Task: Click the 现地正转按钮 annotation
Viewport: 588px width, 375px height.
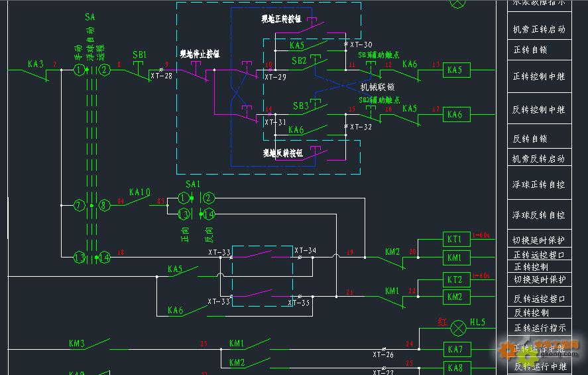Action: click(281, 19)
